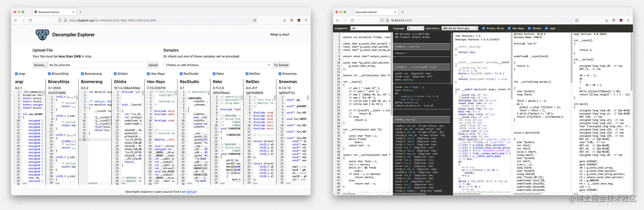Go back in the dogbolt.org window

pyautogui.click(x=16, y=20)
